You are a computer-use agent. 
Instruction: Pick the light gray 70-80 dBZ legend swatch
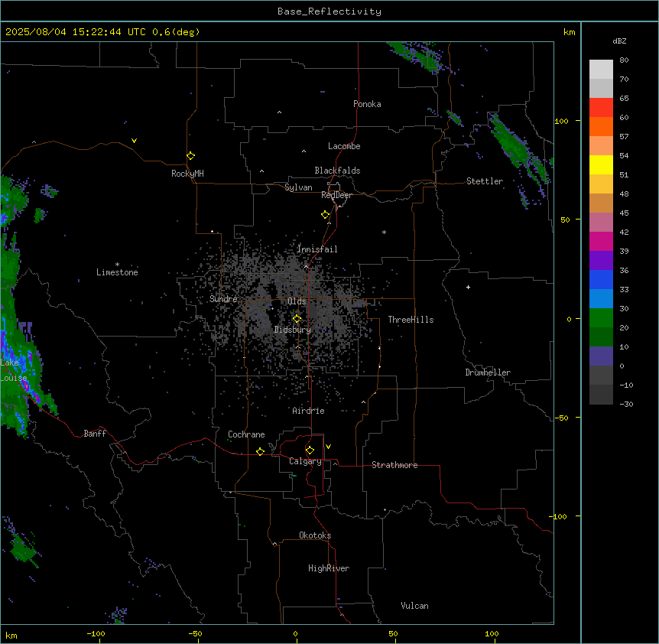[601, 70]
